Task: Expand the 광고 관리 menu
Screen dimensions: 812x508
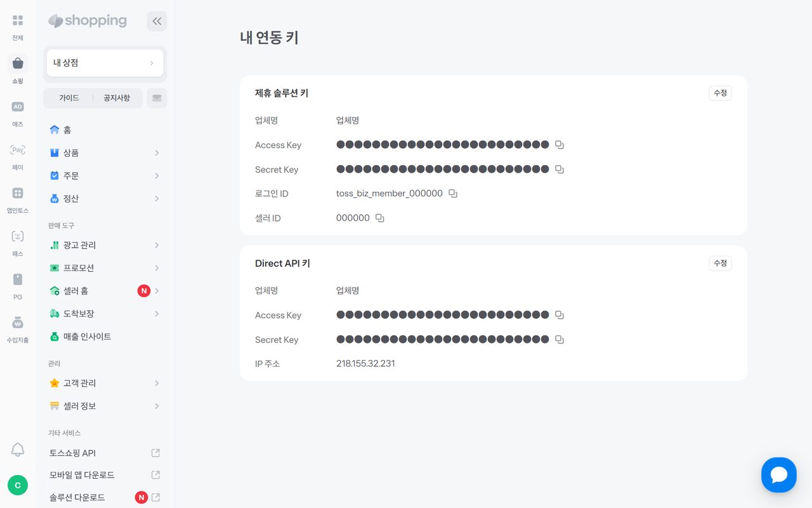Action: pos(105,245)
